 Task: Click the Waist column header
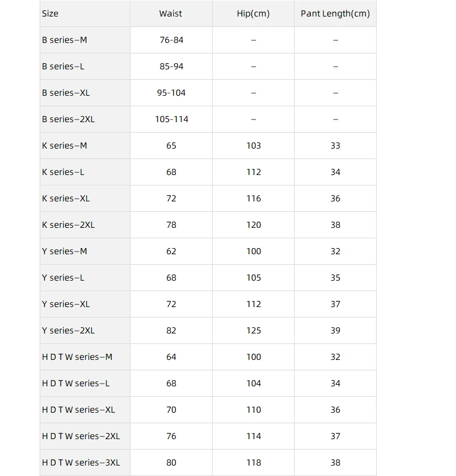click(171, 13)
